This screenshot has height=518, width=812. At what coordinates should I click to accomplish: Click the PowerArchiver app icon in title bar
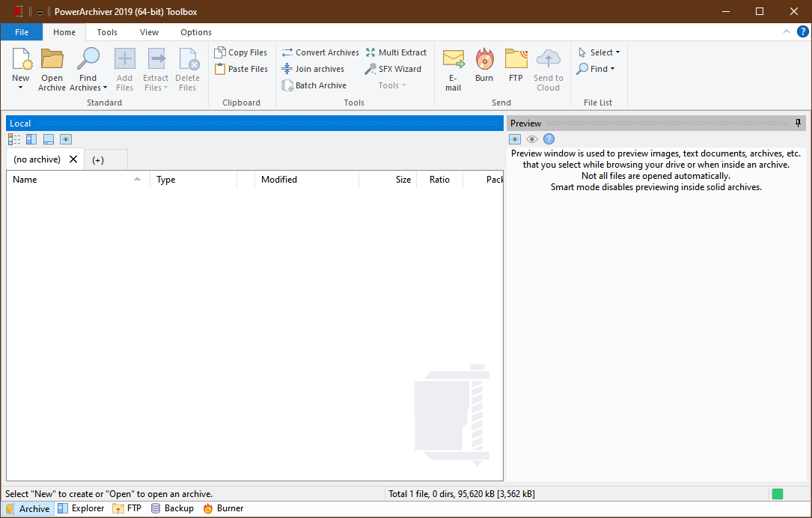tap(19, 11)
